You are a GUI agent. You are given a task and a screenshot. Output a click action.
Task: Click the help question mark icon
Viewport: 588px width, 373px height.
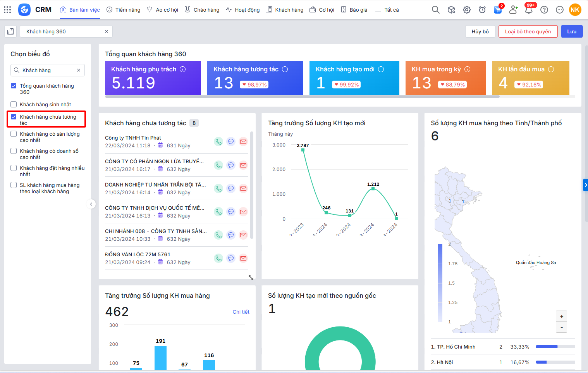[544, 10]
